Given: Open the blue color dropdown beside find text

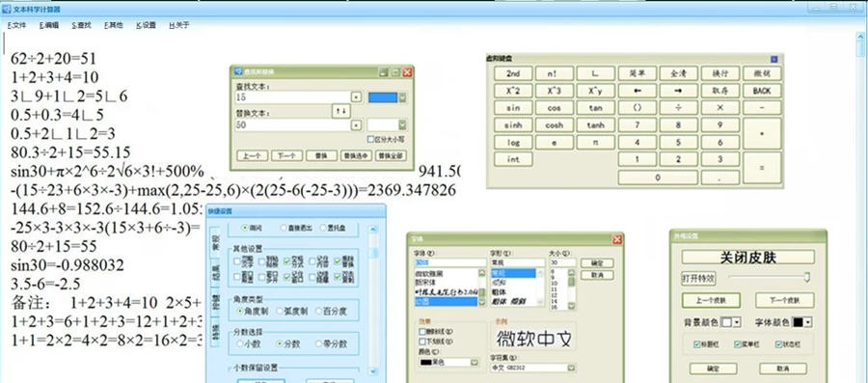Looking at the screenshot, I should click(x=402, y=97).
